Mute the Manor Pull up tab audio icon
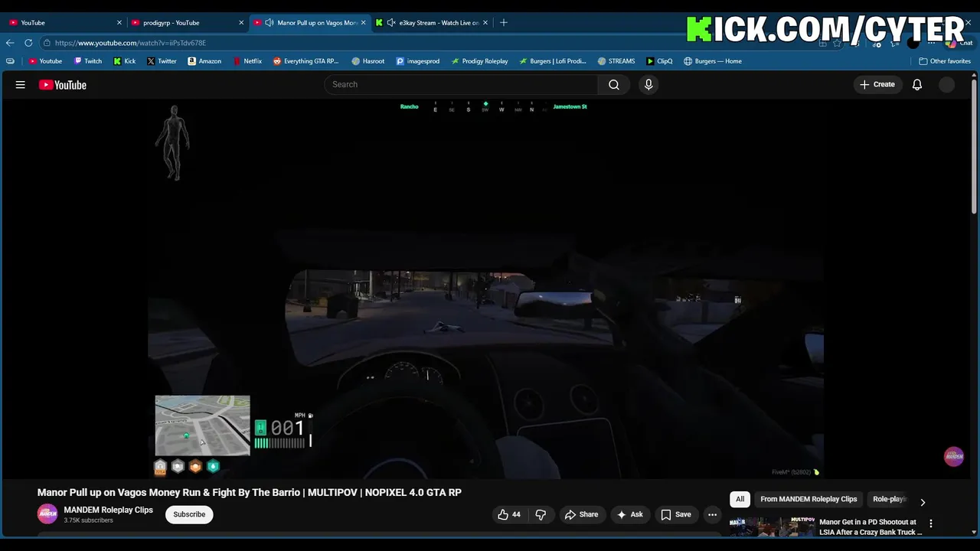 coord(269,23)
